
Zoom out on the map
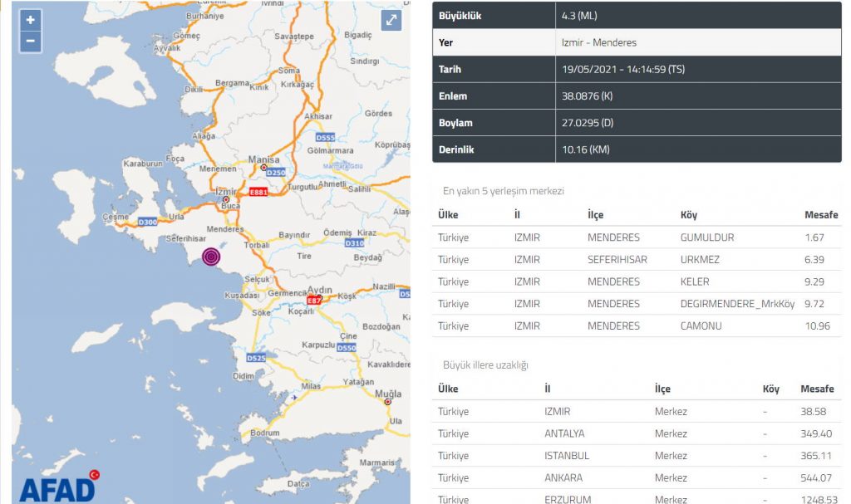click(31, 42)
